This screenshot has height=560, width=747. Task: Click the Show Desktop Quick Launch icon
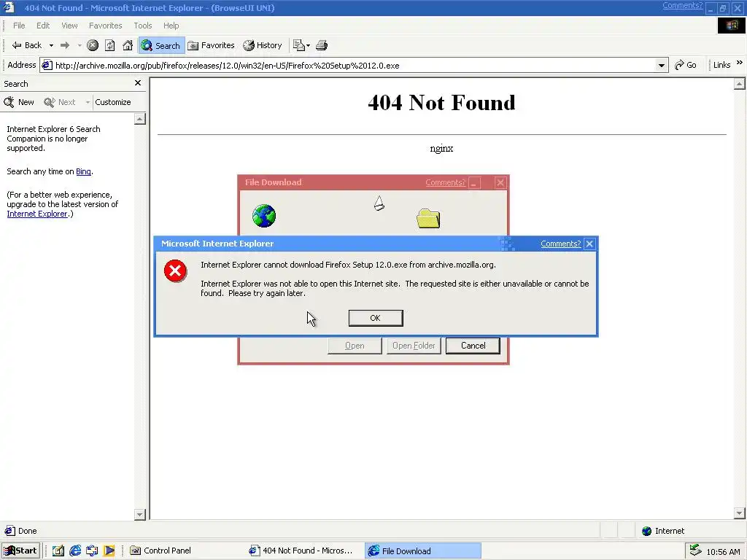[58, 551]
